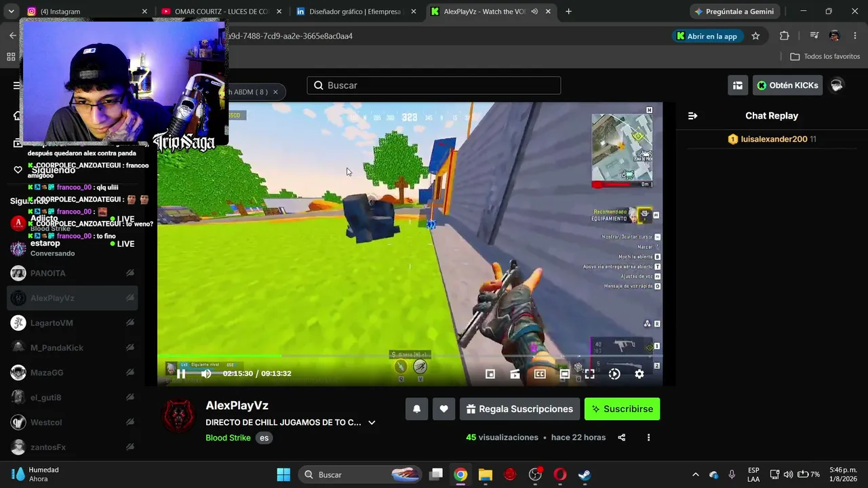Screen dimensions: 868x488
Task: Open the Blood Strike category link
Action: point(228,438)
